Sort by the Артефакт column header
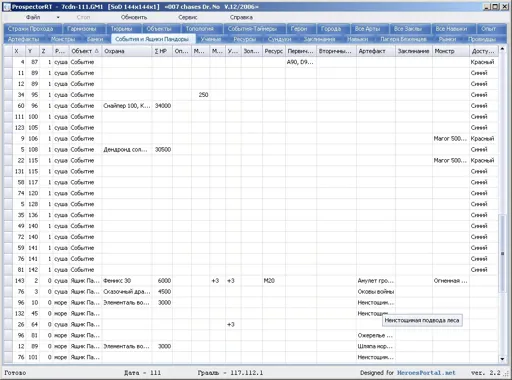The height and width of the screenshot is (380, 512). [x=376, y=51]
